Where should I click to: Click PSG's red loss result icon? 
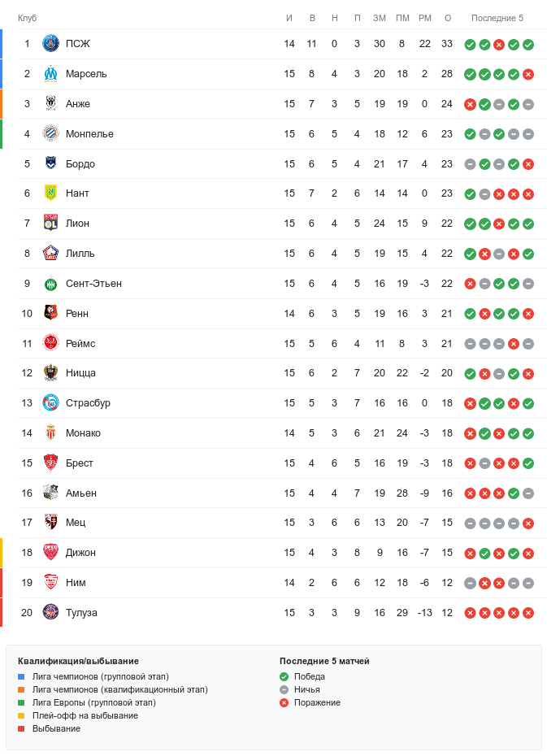(x=499, y=45)
